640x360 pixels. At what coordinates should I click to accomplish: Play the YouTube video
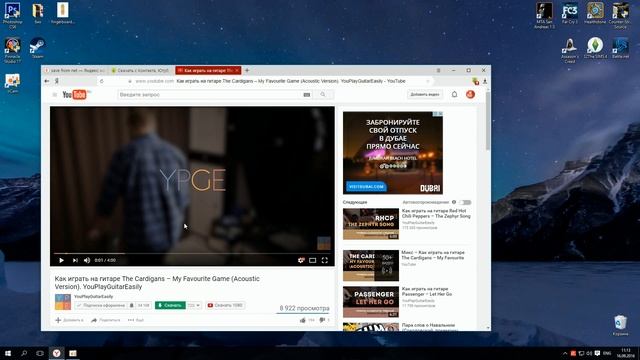coord(62,260)
